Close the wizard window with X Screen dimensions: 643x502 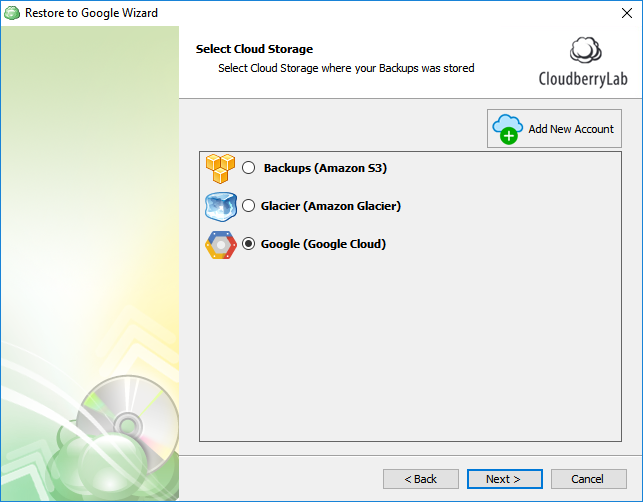pyautogui.click(x=627, y=13)
